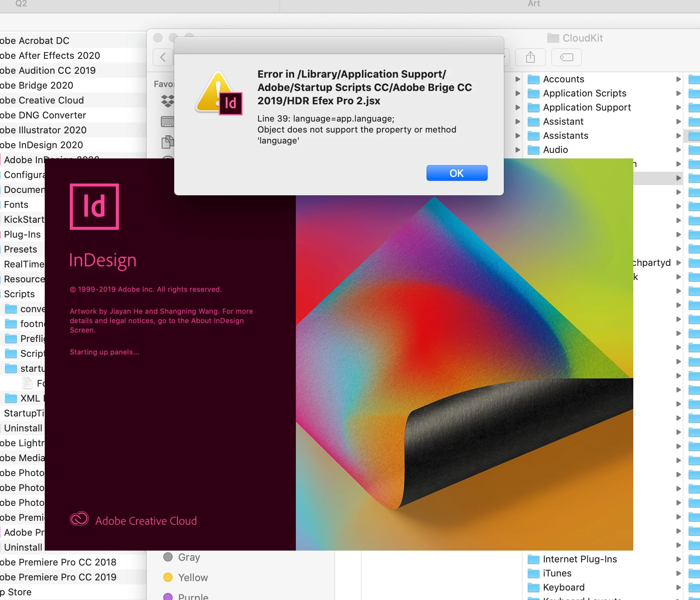Select Adobe Premiere Pro CC 2018 row

(x=73, y=562)
